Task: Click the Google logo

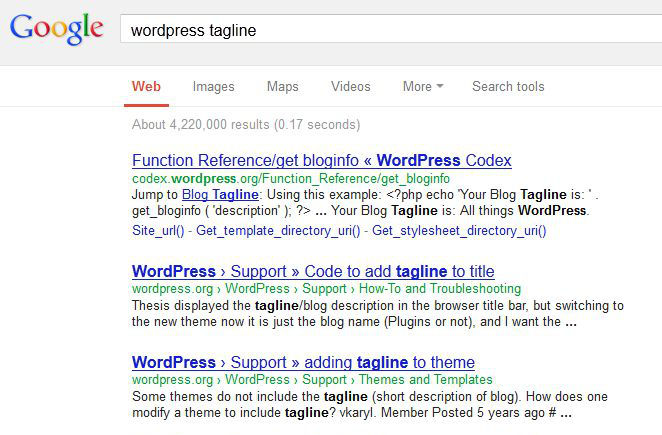Action: click(57, 29)
